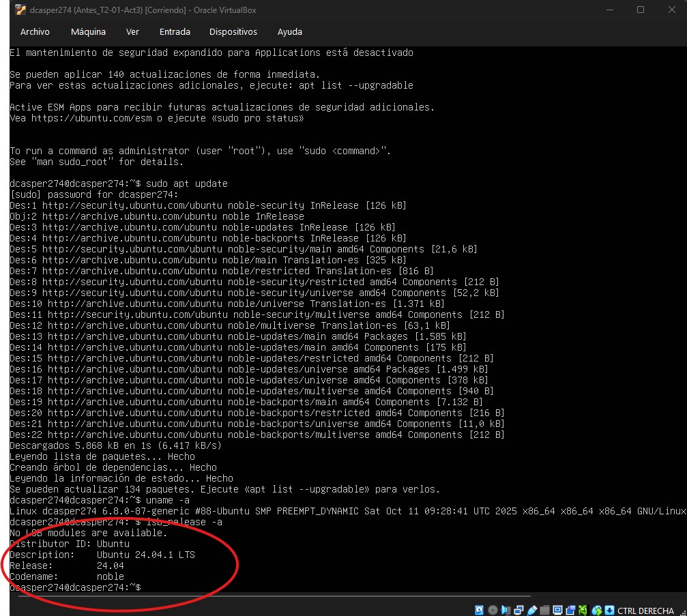Click the CTRL DERECHA host key indicator
Viewport: 687px width, 616px height.
pos(645,611)
